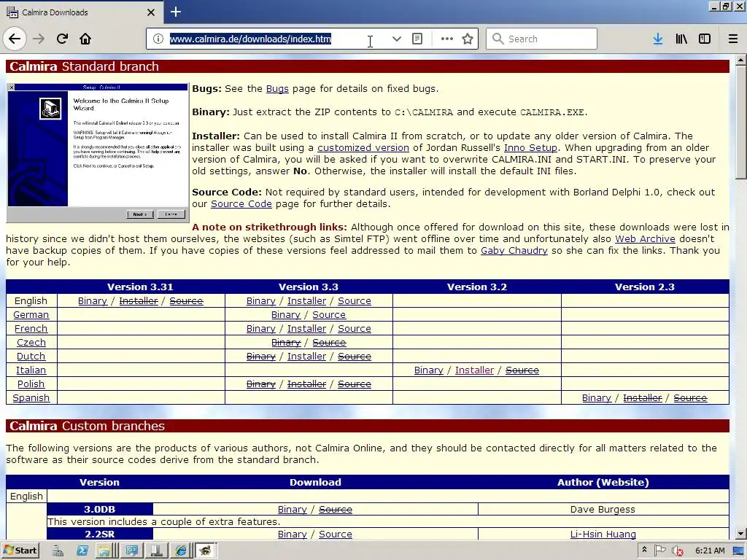The height and width of the screenshot is (560, 747).
Task: Click the vertical scrollbar thumb
Action: click(740, 122)
